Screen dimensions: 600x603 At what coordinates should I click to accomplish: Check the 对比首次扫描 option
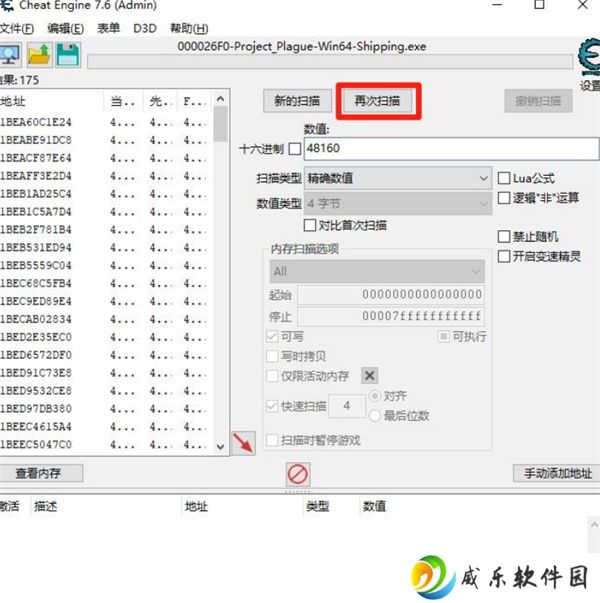coord(310,225)
